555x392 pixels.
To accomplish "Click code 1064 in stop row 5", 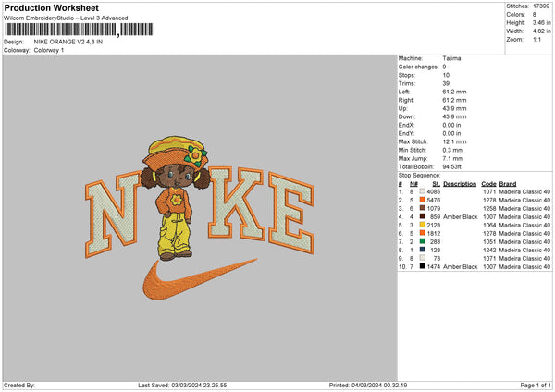I will point(489,225).
